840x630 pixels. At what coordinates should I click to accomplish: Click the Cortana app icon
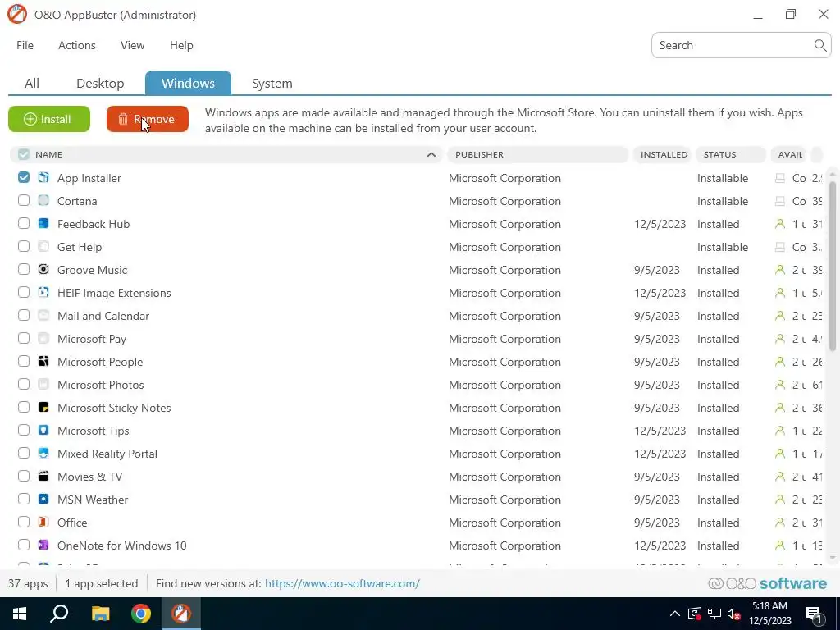click(43, 200)
